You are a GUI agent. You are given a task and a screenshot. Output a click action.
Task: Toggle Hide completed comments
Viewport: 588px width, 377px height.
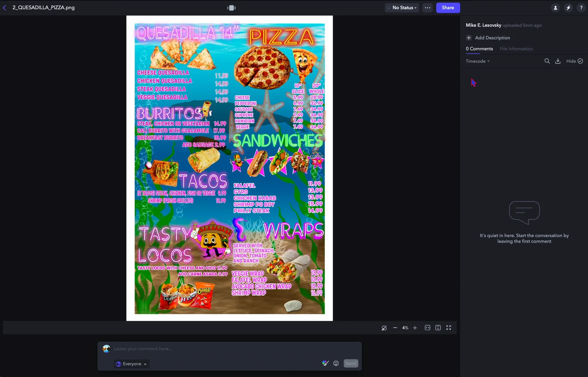pos(575,61)
